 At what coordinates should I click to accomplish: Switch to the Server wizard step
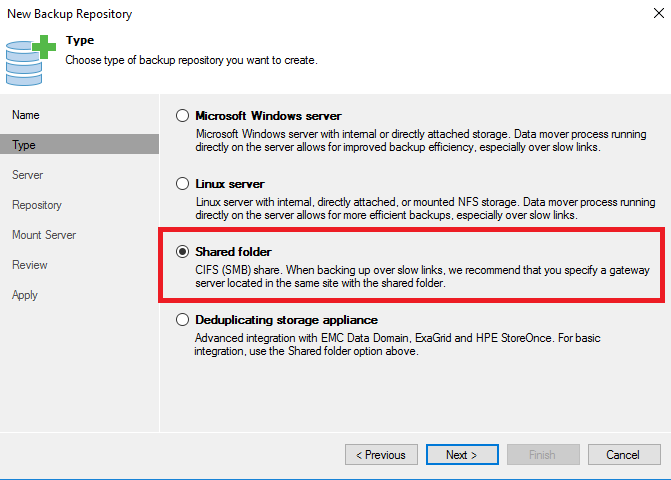(27, 175)
